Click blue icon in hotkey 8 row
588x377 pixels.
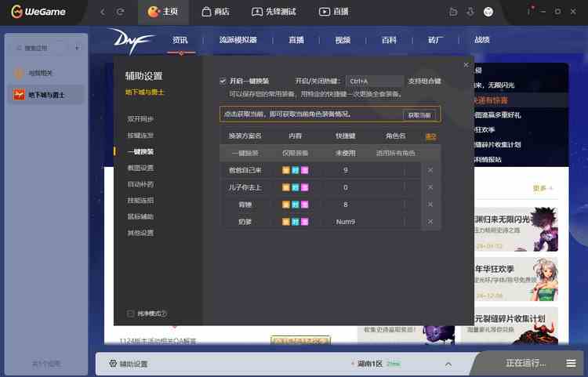[295, 205]
